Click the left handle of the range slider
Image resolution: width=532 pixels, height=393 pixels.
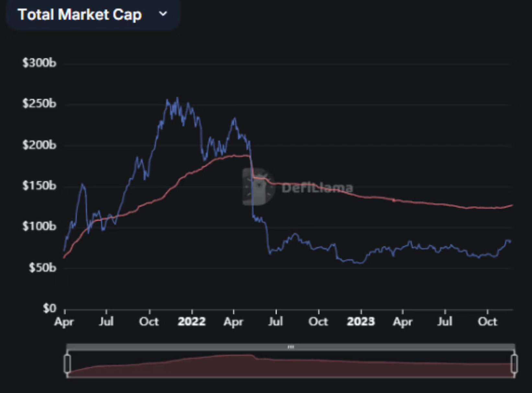(67, 363)
